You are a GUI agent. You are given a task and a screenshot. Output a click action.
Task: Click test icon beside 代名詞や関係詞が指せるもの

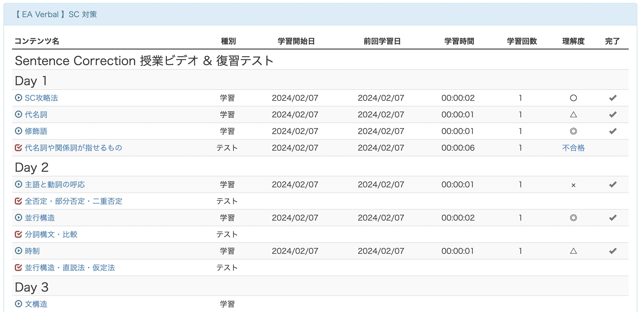click(18, 148)
